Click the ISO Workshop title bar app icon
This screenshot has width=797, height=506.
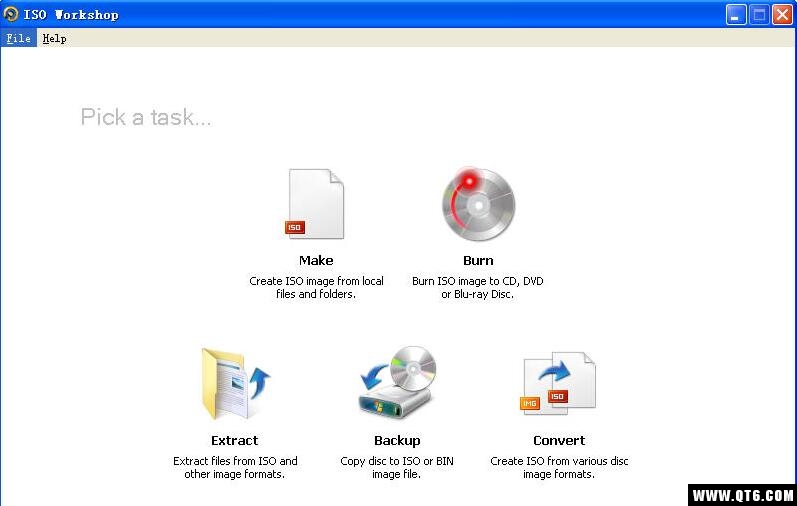click(x=11, y=14)
